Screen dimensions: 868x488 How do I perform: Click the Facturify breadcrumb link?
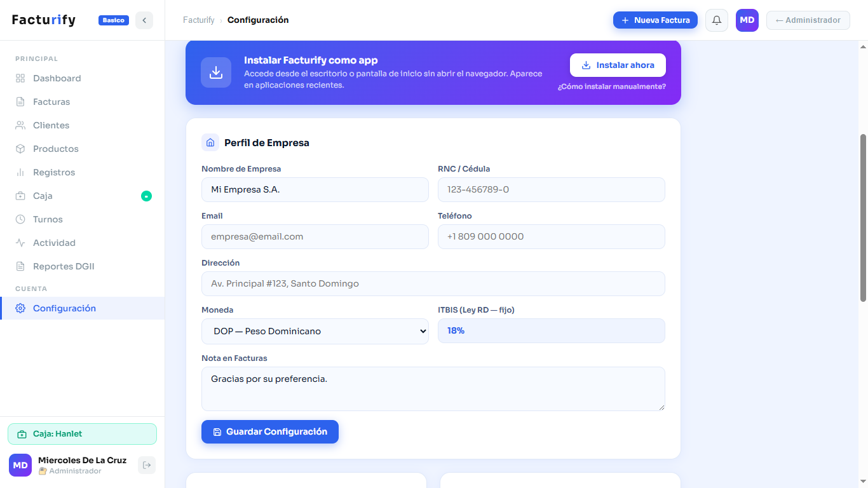(x=199, y=20)
